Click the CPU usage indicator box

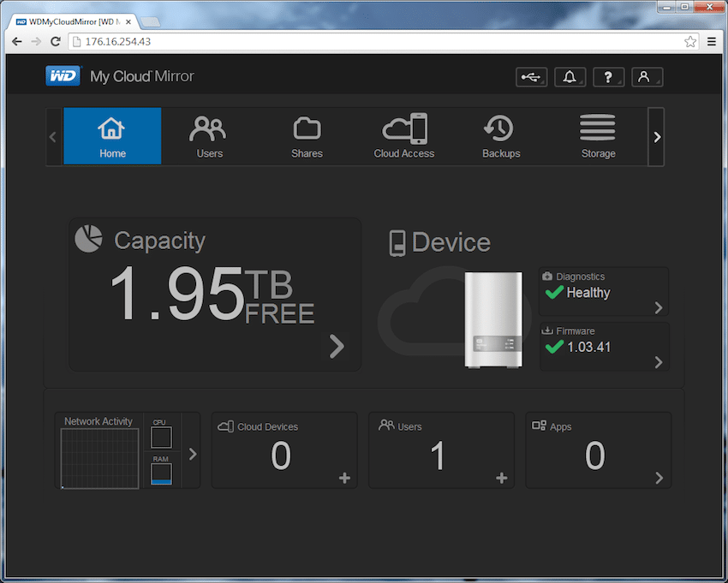pyautogui.click(x=161, y=437)
